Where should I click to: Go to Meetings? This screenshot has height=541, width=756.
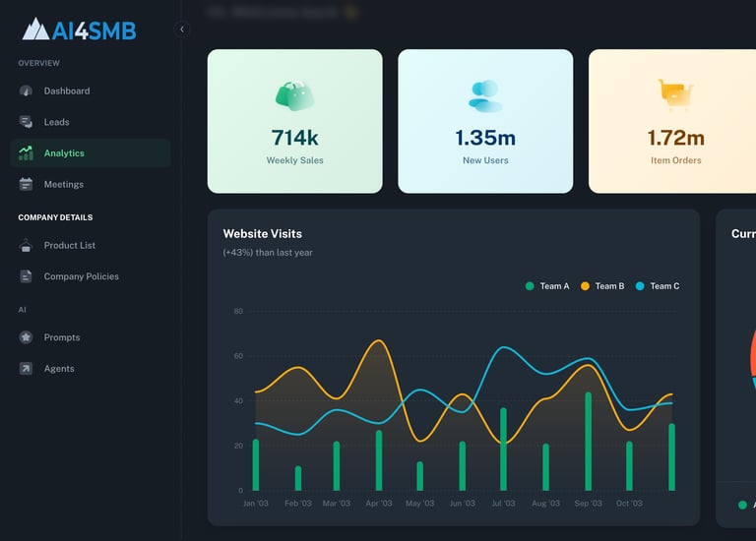click(x=91, y=184)
